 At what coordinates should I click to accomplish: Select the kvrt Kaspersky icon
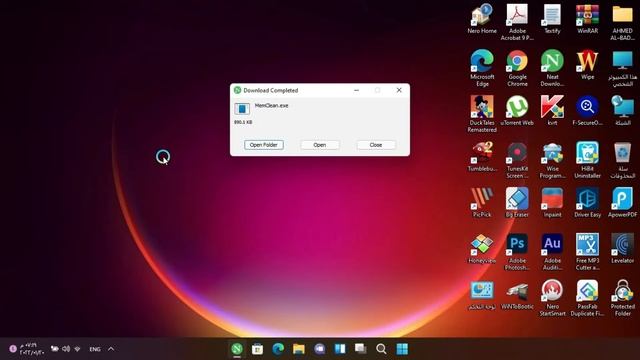point(552,110)
